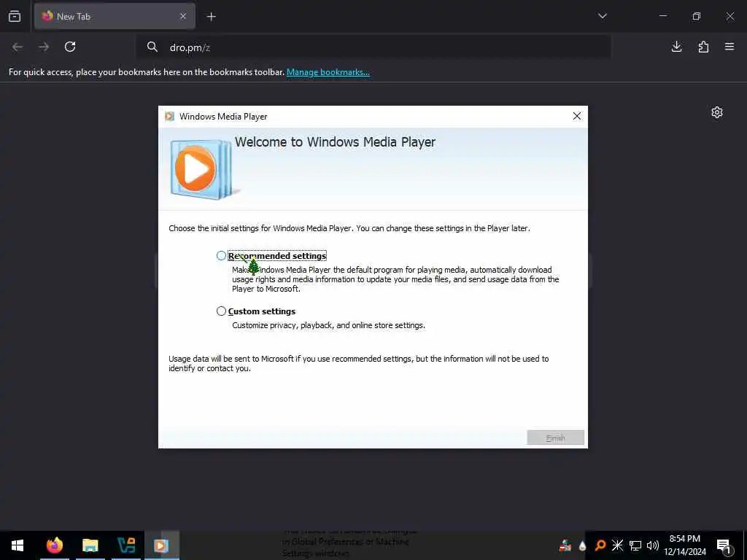Click the search magnifier icon in address bar

[x=152, y=47]
